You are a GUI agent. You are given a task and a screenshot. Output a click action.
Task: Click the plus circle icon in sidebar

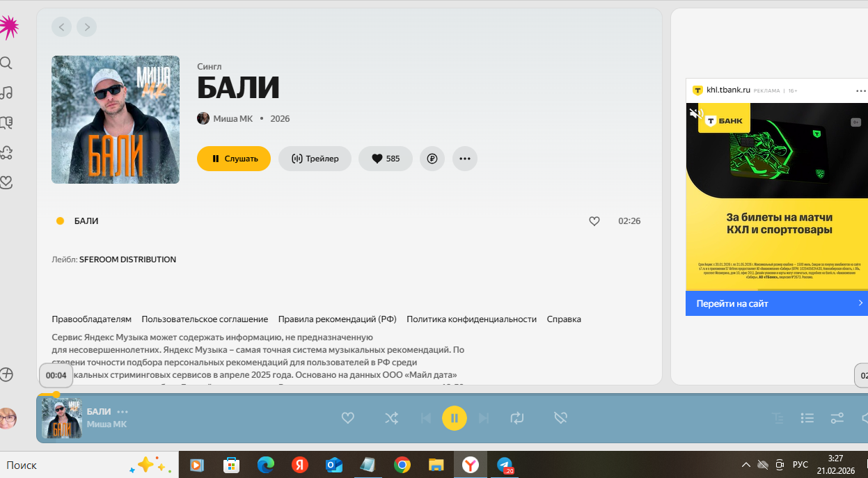(6, 374)
